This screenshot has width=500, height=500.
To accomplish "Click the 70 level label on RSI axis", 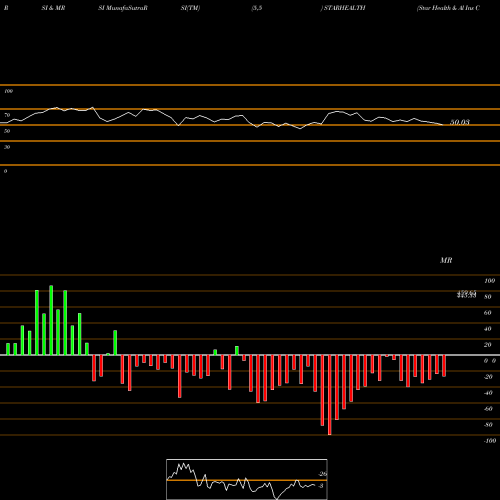I will pyautogui.click(x=7, y=115).
